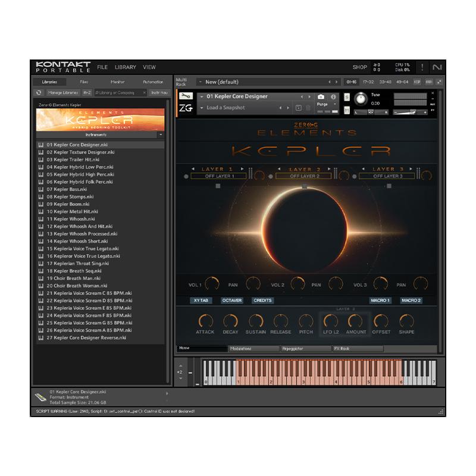
Task: Open the LIBRARY menu
Action: point(126,67)
